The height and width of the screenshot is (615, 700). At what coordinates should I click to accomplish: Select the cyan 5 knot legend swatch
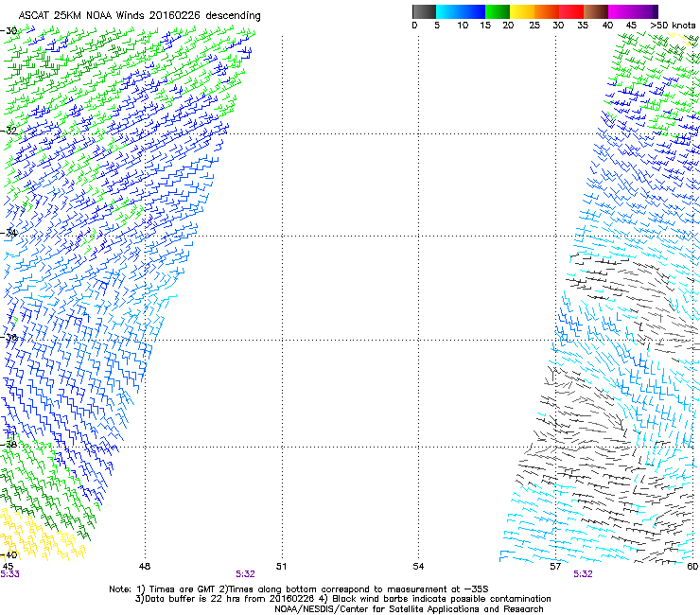point(448,11)
